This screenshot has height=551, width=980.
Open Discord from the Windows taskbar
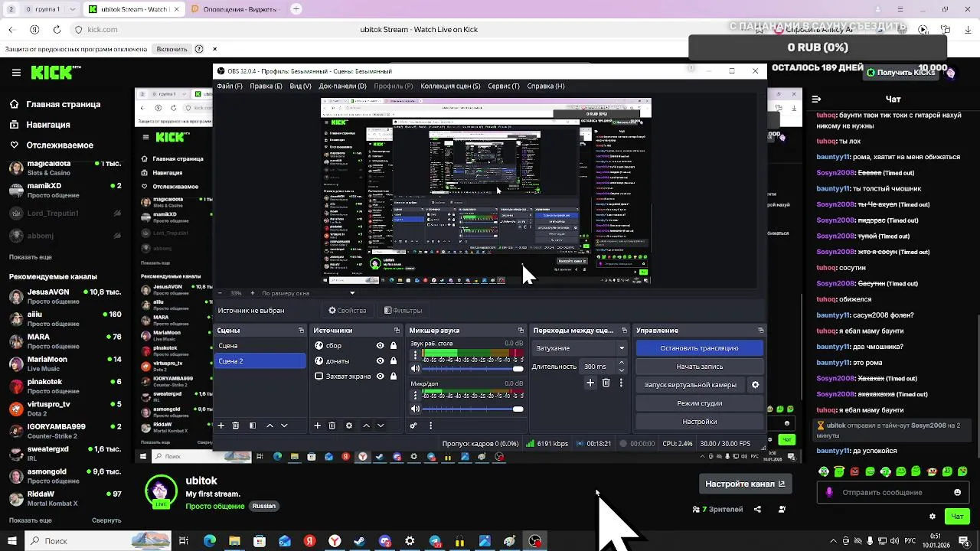385,541
